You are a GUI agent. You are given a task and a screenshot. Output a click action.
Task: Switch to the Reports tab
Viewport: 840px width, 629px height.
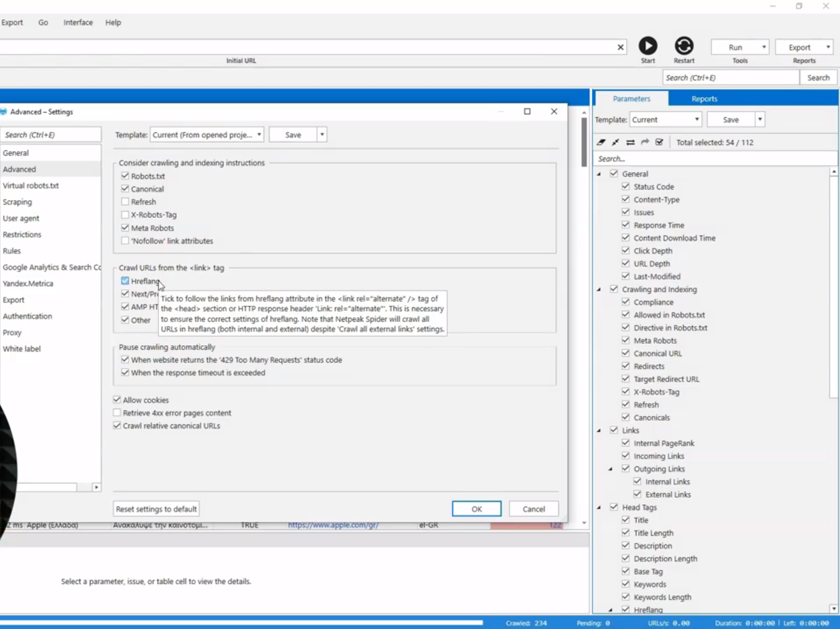click(703, 99)
